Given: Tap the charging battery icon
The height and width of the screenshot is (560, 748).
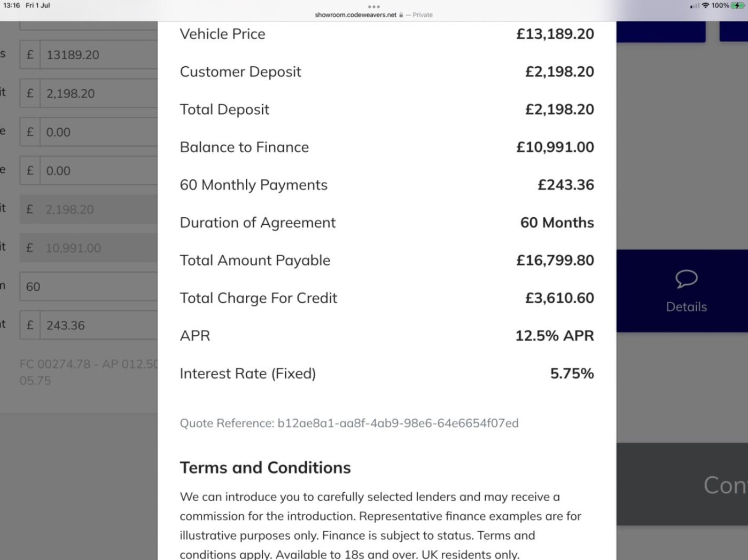Looking at the screenshot, I should (738, 5).
